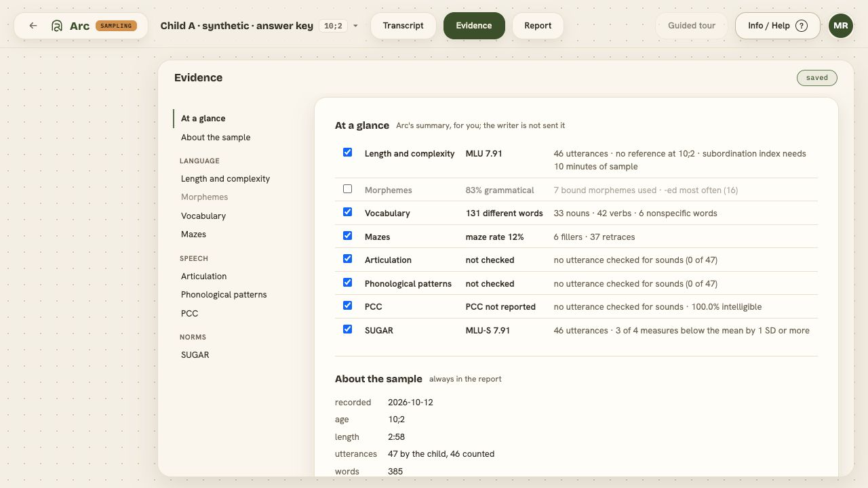This screenshot has width=868, height=488.
Task: Toggle the Mazes checkbox
Action: coord(348,236)
